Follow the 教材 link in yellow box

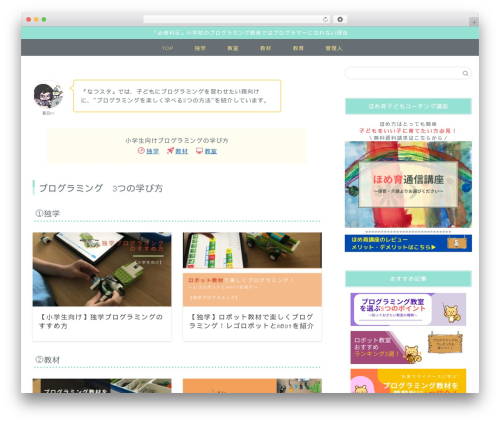182,151
